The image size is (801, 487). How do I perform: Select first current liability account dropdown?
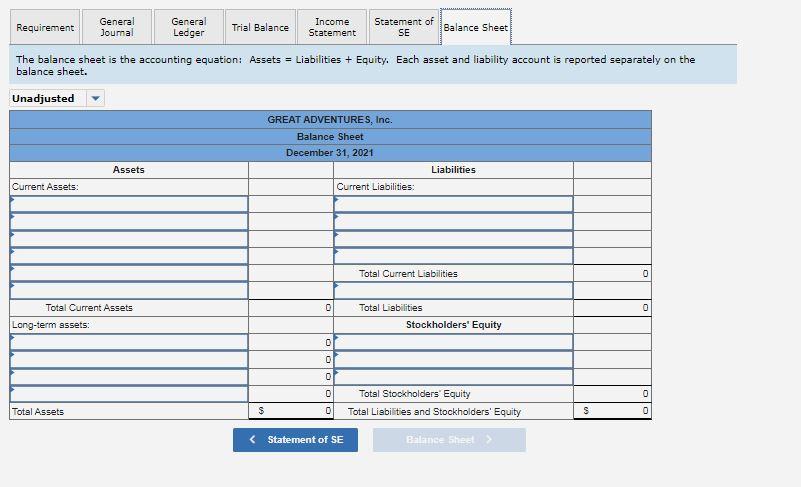click(453, 204)
